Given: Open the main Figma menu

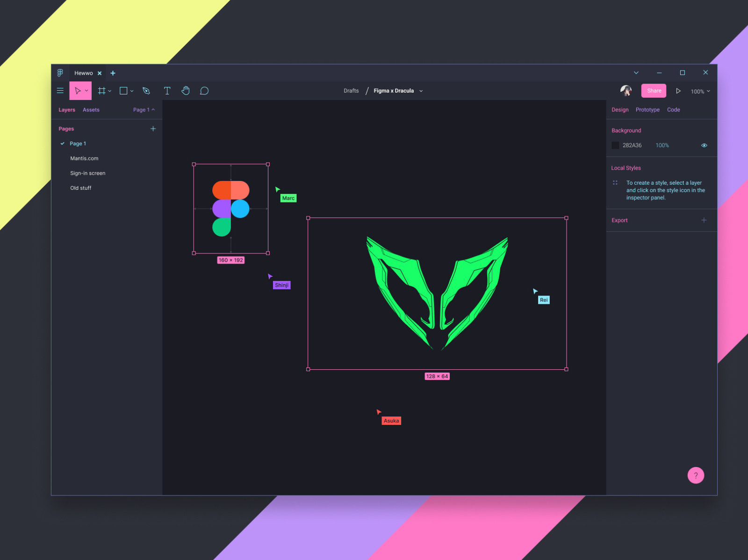Looking at the screenshot, I should (60, 90).
